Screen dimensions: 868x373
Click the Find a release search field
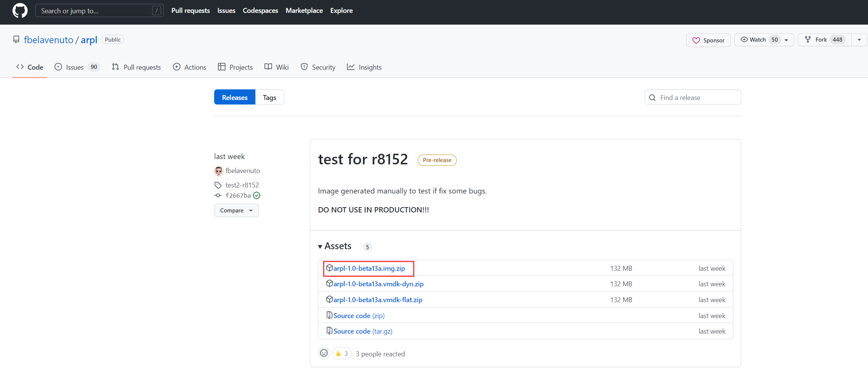(693, 97)
